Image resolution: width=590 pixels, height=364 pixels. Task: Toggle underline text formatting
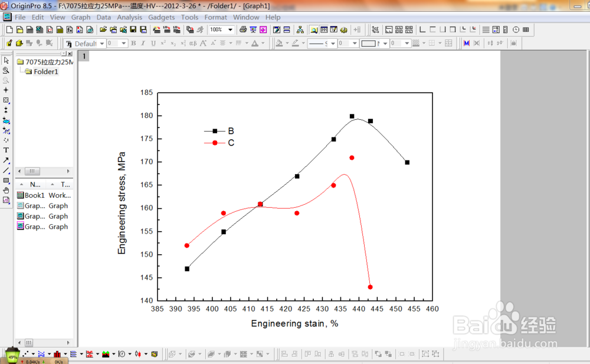(153, 43)
